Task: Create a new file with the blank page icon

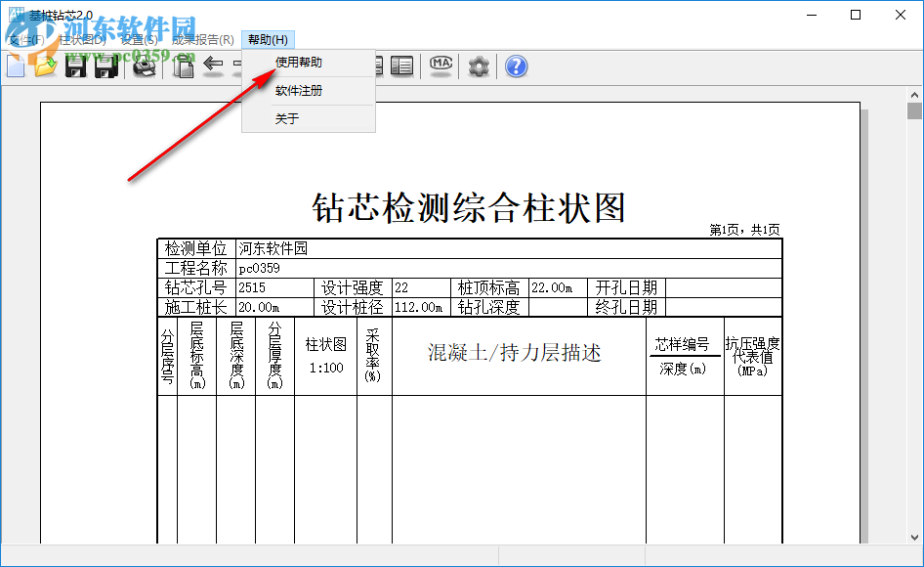Action: 15,66
